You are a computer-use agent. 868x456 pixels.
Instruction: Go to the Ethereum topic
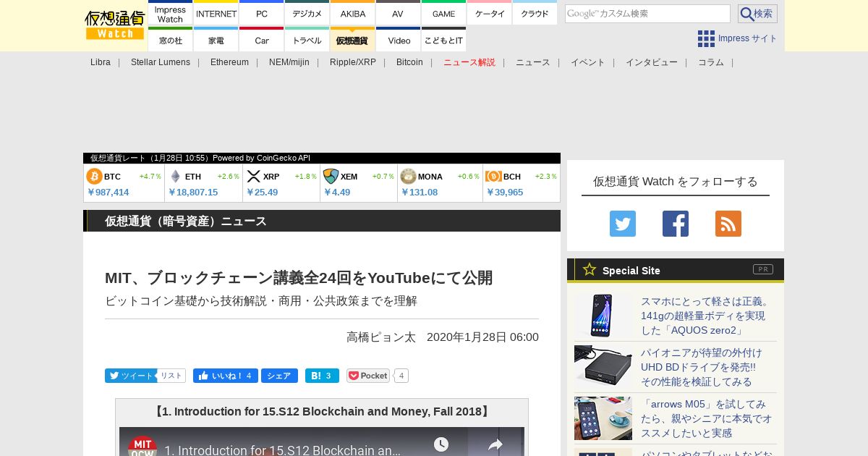(x=229, y=62)
